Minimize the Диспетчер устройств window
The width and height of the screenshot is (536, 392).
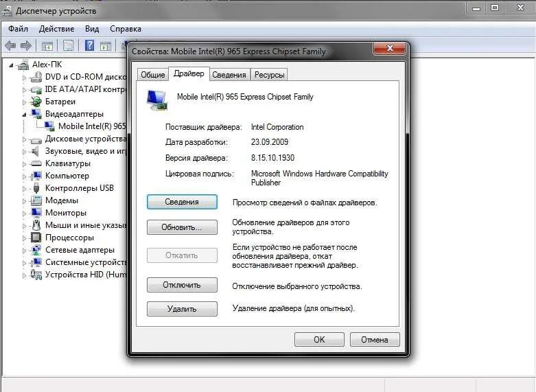click(x=476, y=8)
